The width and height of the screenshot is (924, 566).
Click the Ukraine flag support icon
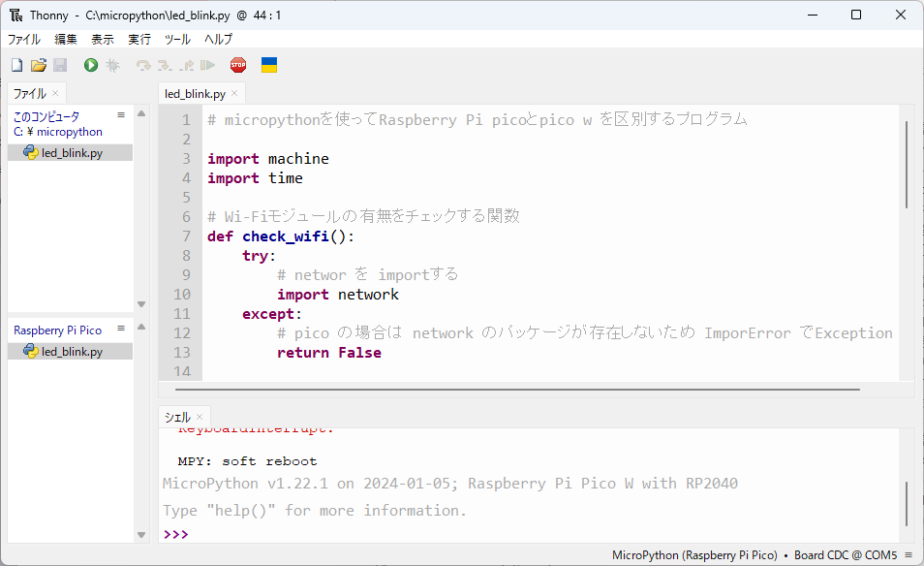point(269,65)
